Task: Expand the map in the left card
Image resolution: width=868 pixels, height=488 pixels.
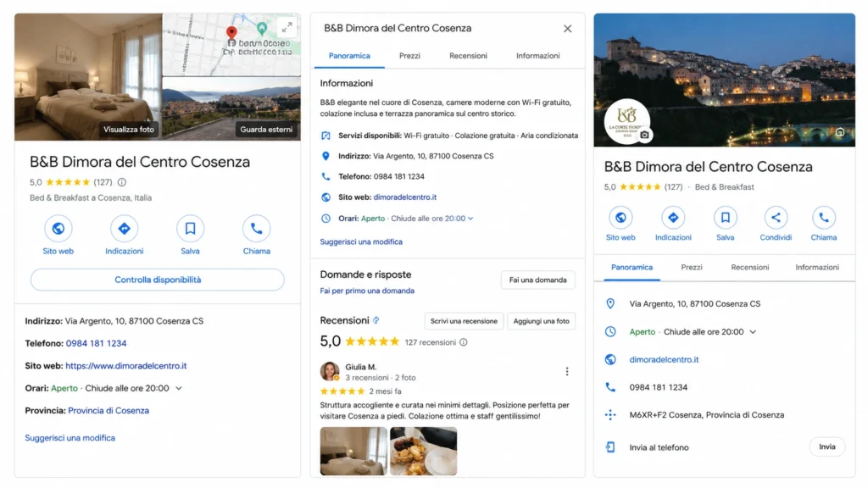Action: tap(287, 27)
